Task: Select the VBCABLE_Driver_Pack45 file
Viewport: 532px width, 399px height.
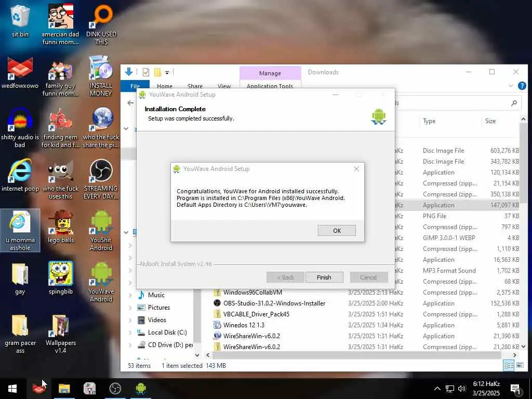Action: pos(256,314)
